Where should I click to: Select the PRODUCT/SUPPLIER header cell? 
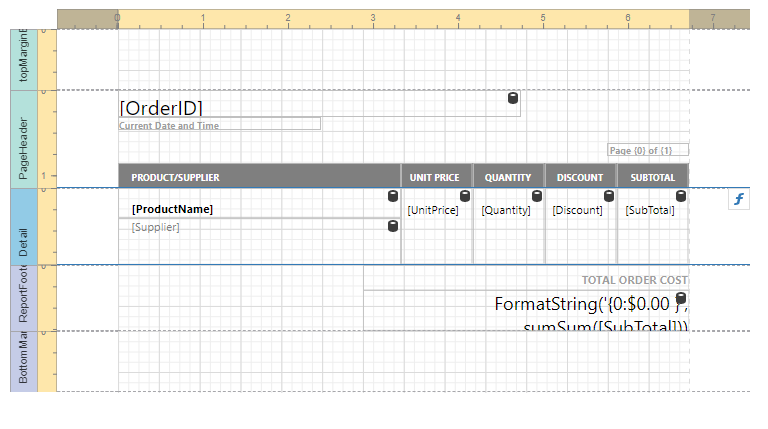(x=259, y=177)
